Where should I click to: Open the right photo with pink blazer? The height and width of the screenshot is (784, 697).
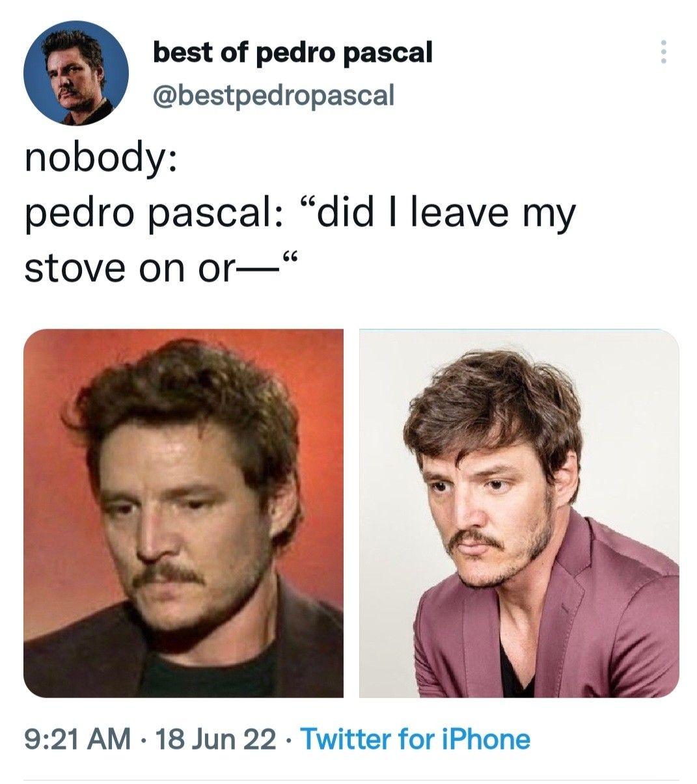(519, 513)
